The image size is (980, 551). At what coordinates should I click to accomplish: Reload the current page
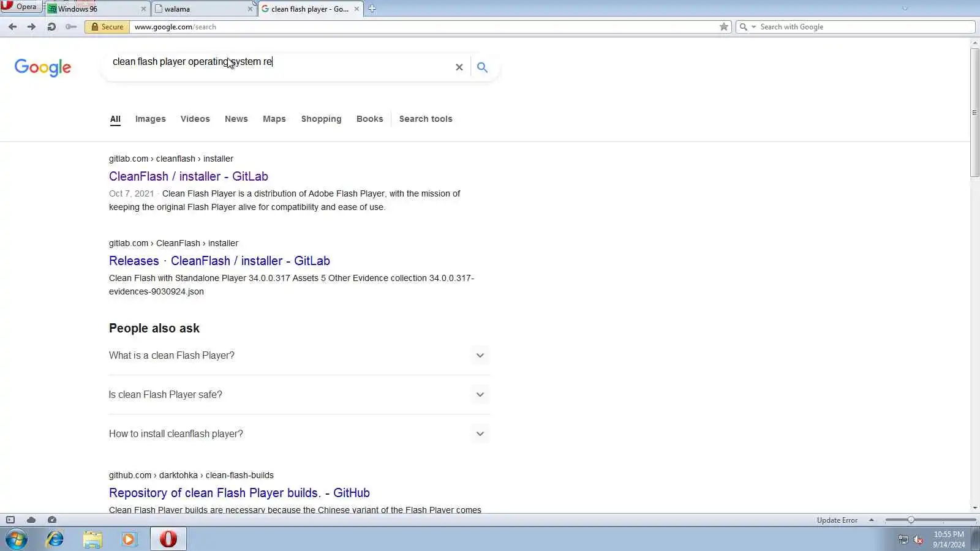point(51,26)
